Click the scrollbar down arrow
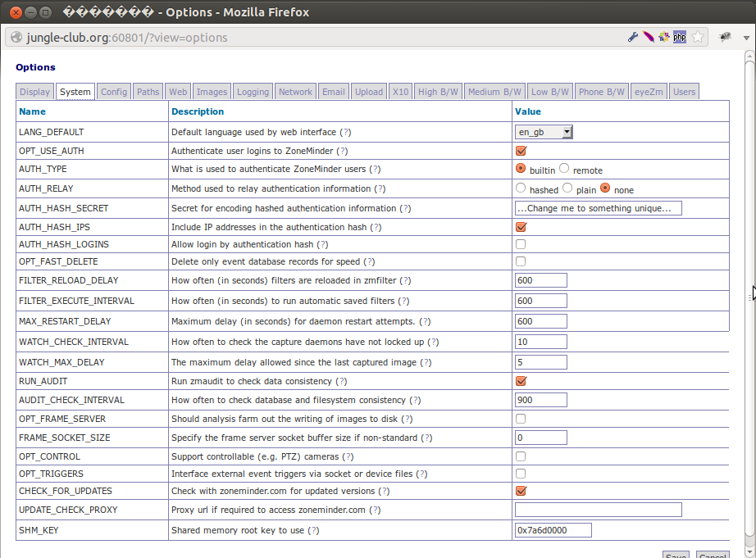The height and width of the screenshot is (558, 756). tap(749, 552)
